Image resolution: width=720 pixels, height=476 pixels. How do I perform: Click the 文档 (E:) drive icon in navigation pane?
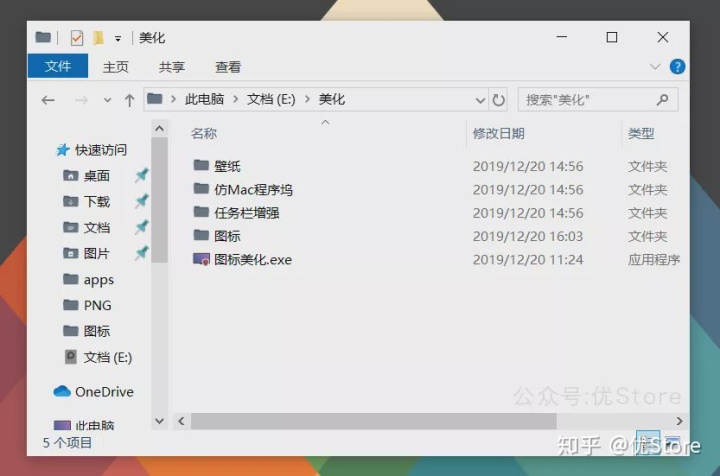point(70,357)
